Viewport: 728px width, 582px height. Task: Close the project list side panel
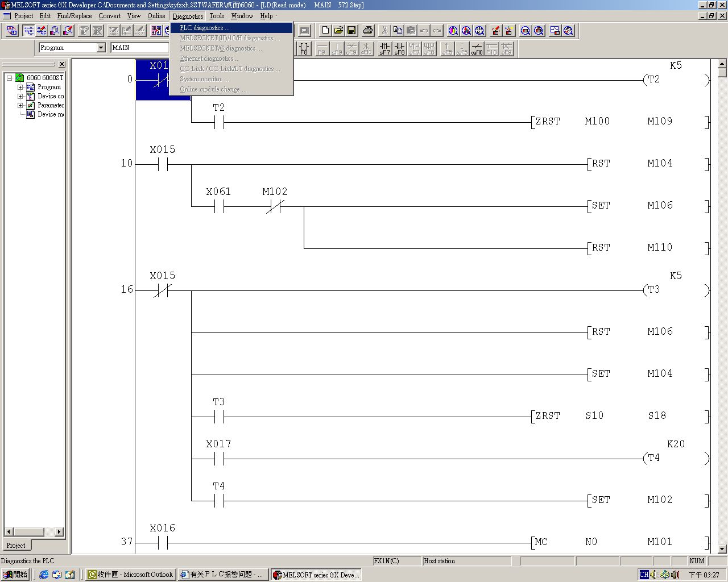(62, 64)
